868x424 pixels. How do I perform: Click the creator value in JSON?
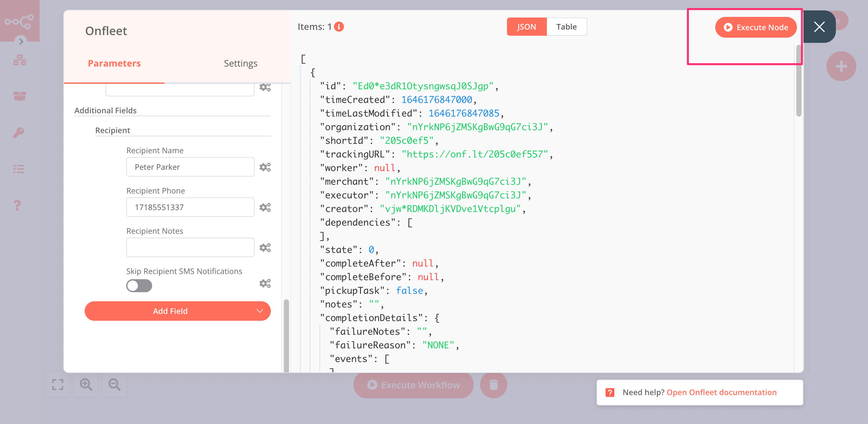point(451,209)
